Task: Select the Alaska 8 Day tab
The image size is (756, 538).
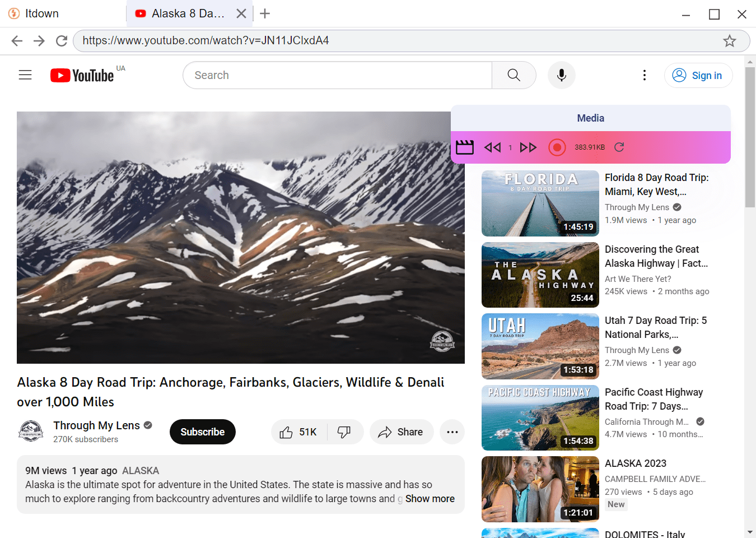Action: click(x=189, y=13)
